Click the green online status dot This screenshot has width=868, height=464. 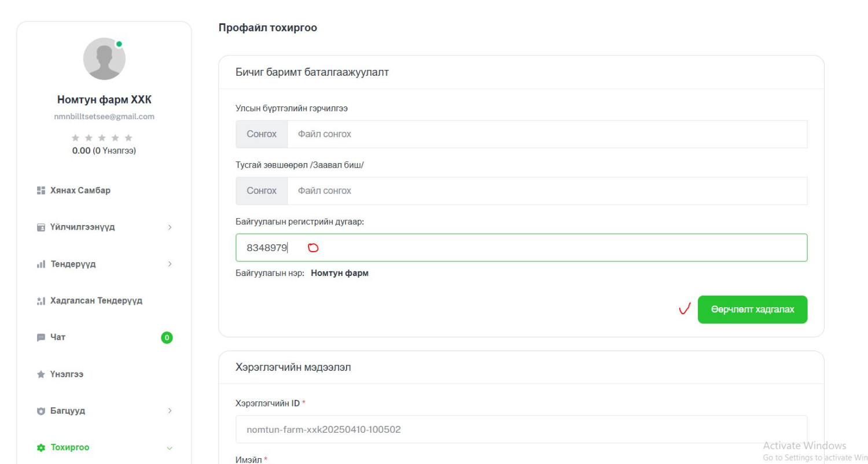point(119,44)
